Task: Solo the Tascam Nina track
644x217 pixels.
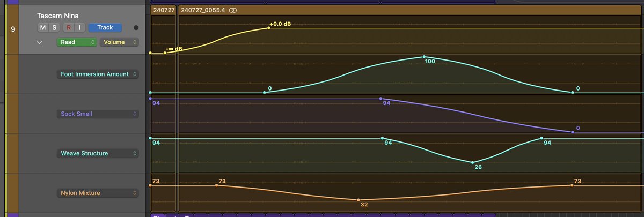Action: click(54, 27)
